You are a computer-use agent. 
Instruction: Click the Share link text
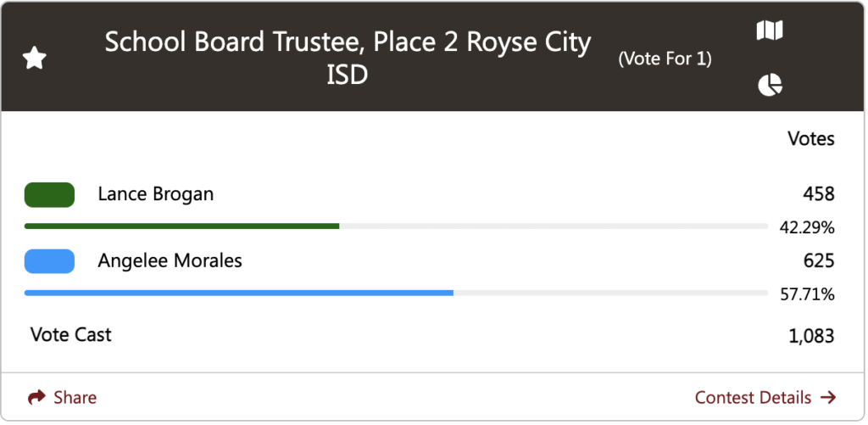(x=75, y=397)
